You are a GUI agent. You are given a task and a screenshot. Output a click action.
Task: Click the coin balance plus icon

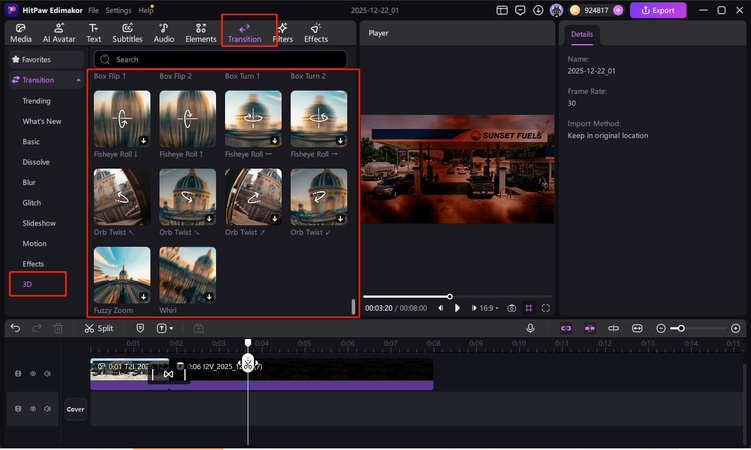pyautogui.click(x=618, y=10)
